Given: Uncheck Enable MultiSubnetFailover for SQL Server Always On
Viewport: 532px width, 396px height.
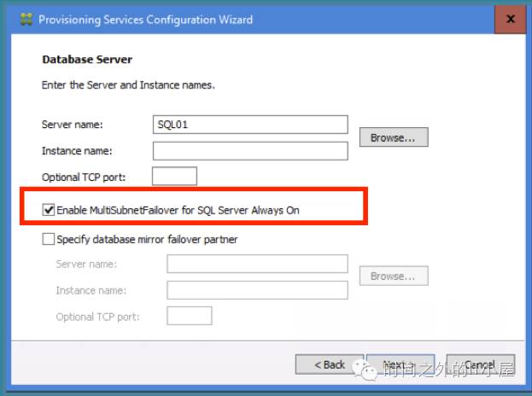Looking at the screenshot, I should tap(48, 210).
